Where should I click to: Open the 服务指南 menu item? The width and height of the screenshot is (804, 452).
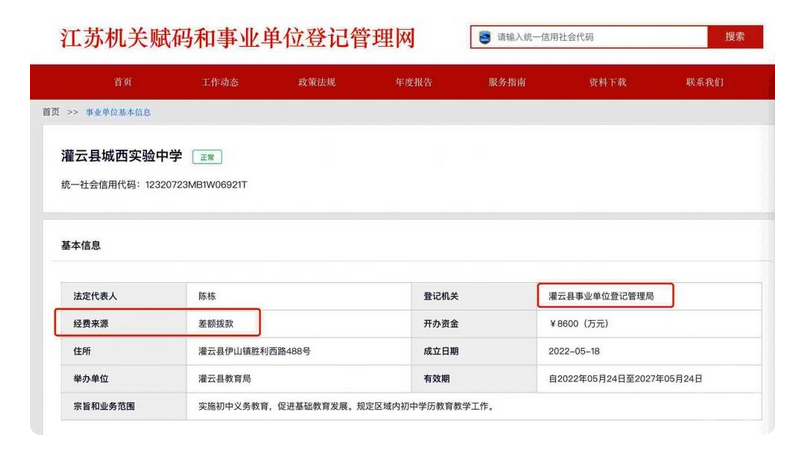pos(507,82)
